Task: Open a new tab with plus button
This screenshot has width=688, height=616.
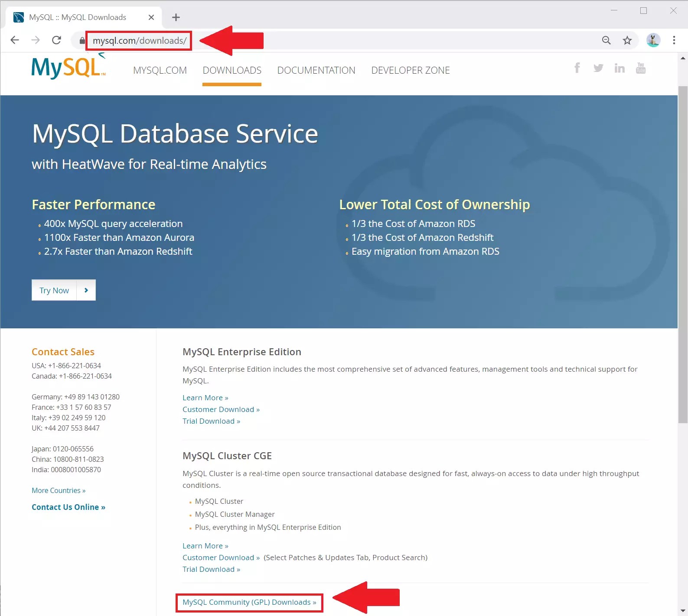Action: pos(176,17)
